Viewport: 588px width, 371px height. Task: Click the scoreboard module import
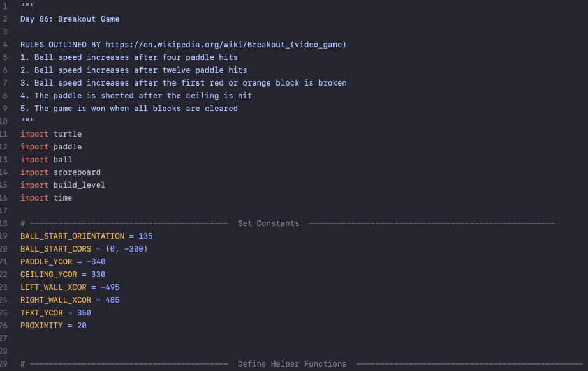(x=61, y=172)
